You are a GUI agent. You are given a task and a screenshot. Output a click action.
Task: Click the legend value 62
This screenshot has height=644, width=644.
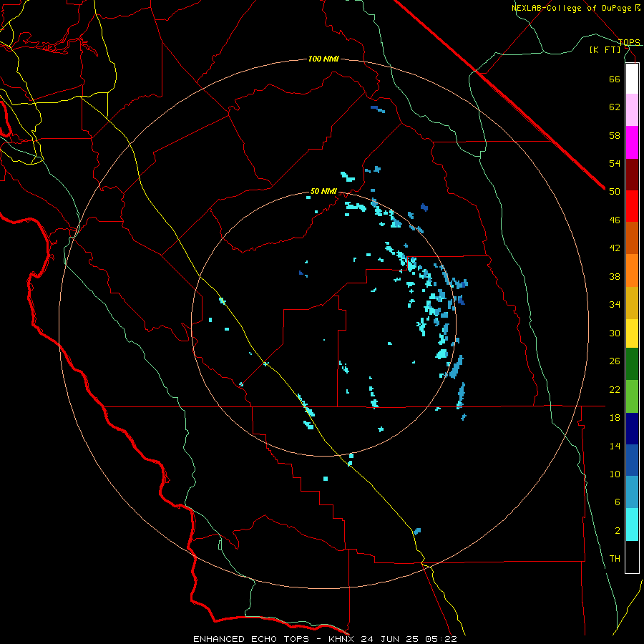click(x=615, y=107)
